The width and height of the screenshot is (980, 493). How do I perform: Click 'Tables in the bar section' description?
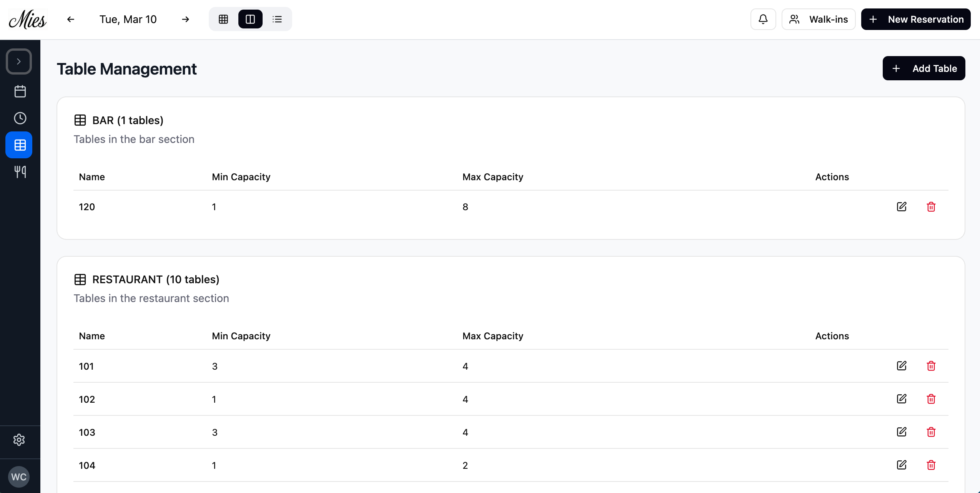tap(134, 139)
